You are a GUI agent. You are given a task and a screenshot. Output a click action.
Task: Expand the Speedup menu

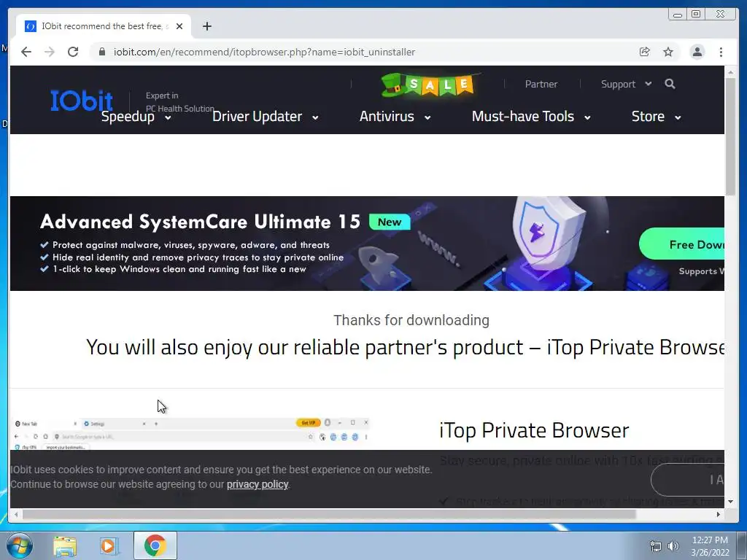click(136, 117)
